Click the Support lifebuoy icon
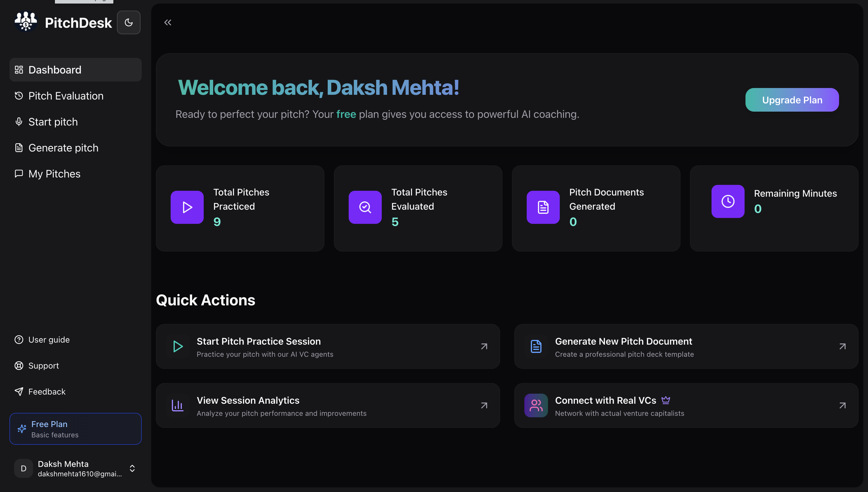This screenshot has width=868, height=492. point(19,366)
